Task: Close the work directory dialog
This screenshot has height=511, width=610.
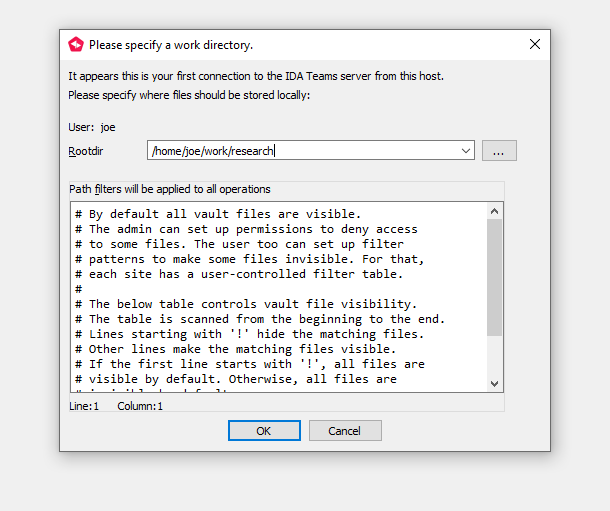Action: [534, 44]
